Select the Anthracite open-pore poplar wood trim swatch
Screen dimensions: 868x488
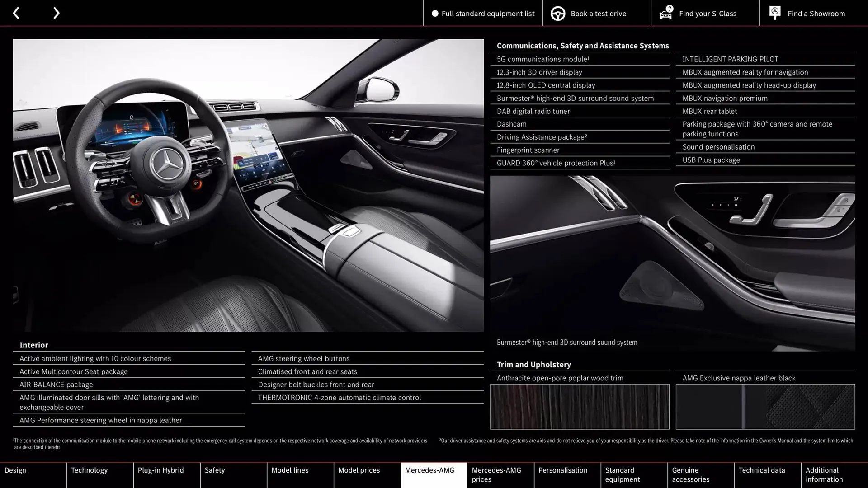pyautogui.click(x=580, y=406)
